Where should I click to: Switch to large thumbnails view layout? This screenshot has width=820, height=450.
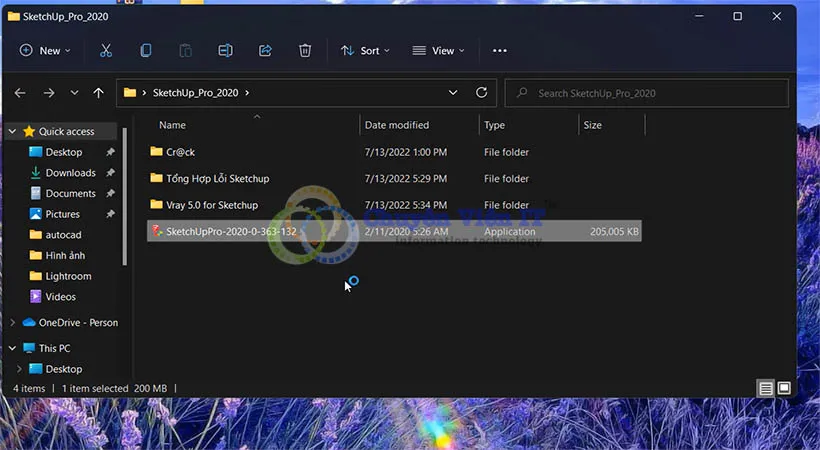coord(784,388)
